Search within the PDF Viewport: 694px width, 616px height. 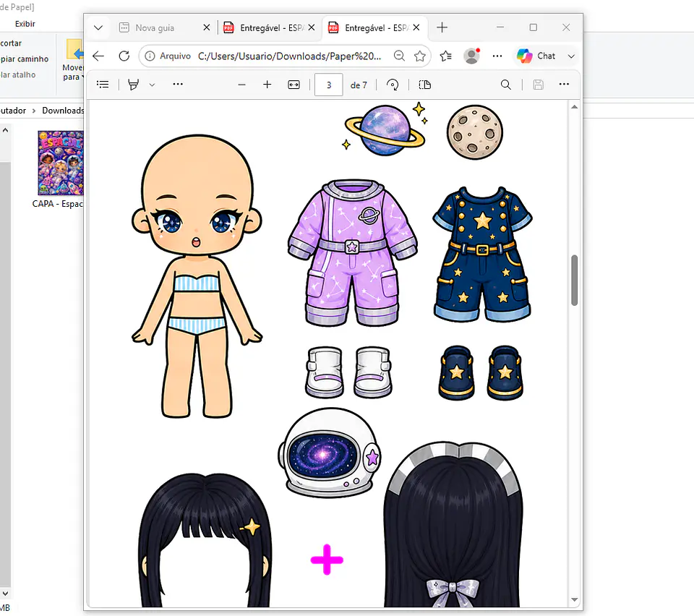tap(506, 85)
